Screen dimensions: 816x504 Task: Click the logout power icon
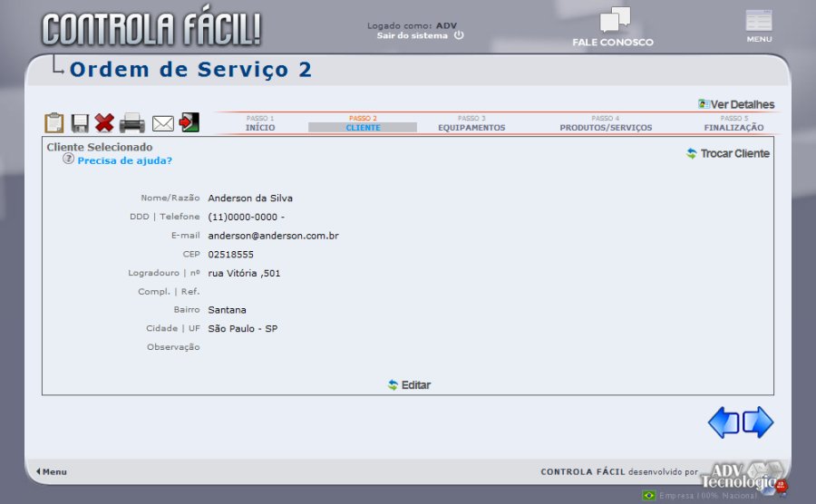[459, 35]
